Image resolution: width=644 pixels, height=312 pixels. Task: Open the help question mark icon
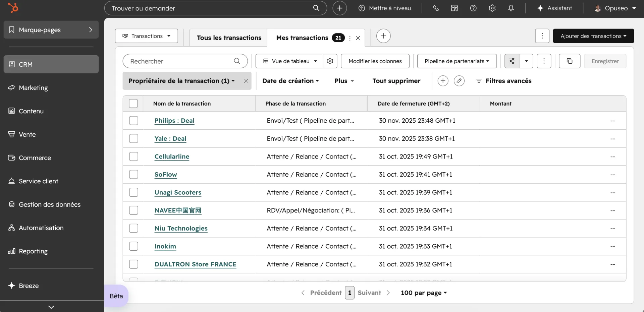[473, 8]
